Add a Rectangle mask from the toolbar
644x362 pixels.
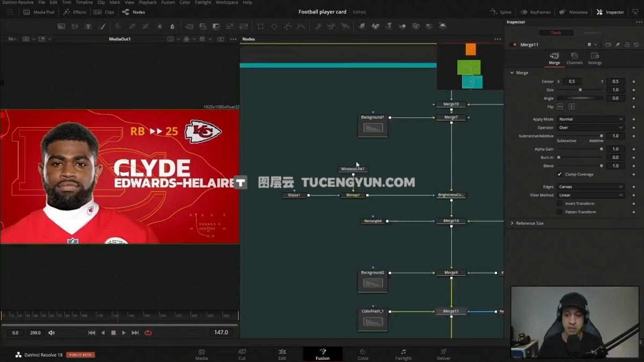(x=261, y=26)
